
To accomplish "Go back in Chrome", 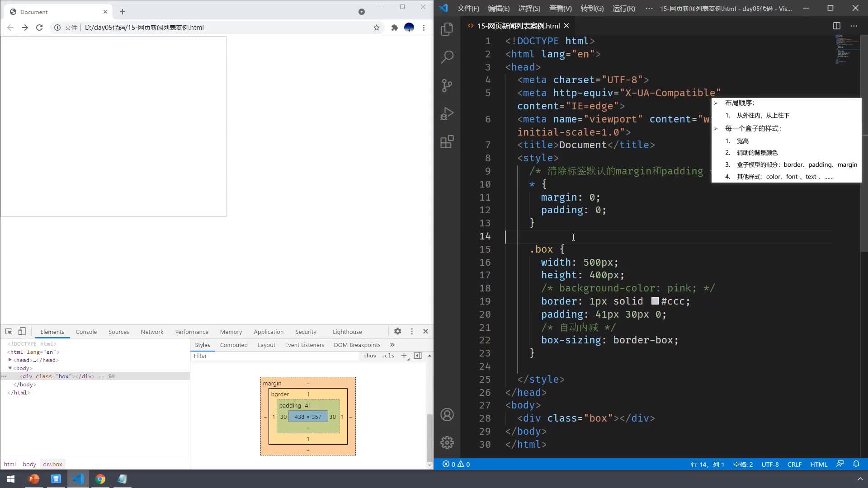I will 10,28.
